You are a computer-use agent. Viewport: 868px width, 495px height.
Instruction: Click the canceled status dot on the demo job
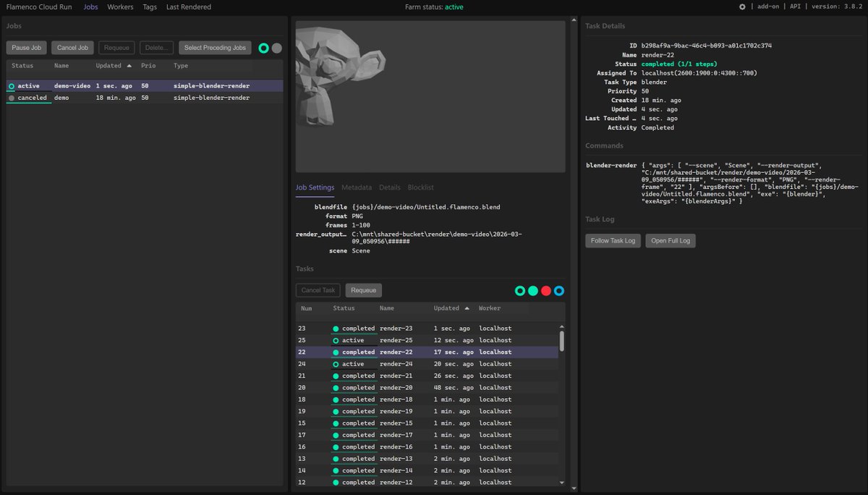point(12,97)
